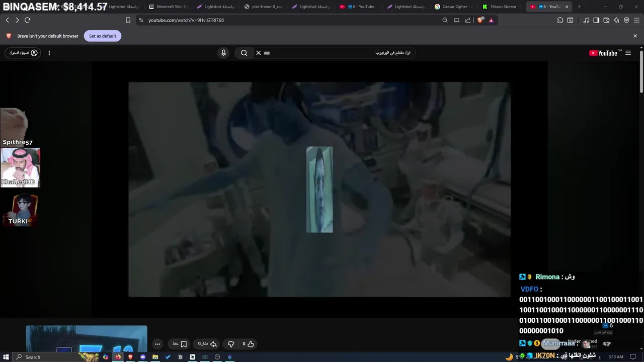Open Firefox from the taskbar
The height and width of the screenshot is (362, 644).
[118, 357]
